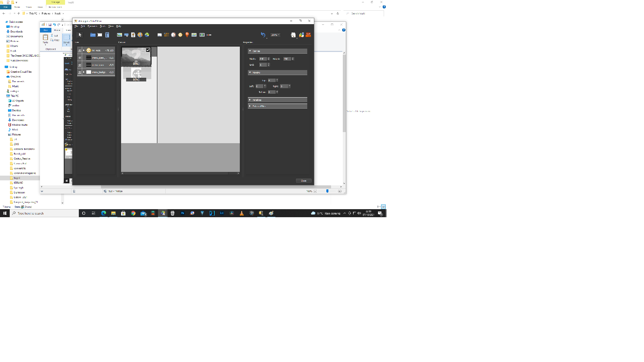This screenshot has width=644, height=362.
Task: Click Cut in Paint clipboard group
Action: pyautogui.click(x=54, y=36)
